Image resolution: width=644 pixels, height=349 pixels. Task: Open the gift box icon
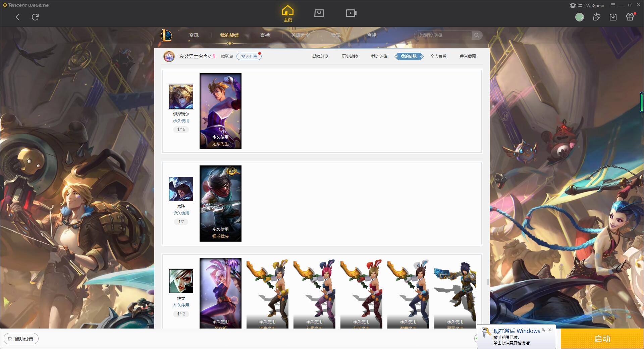pos(630,17)
